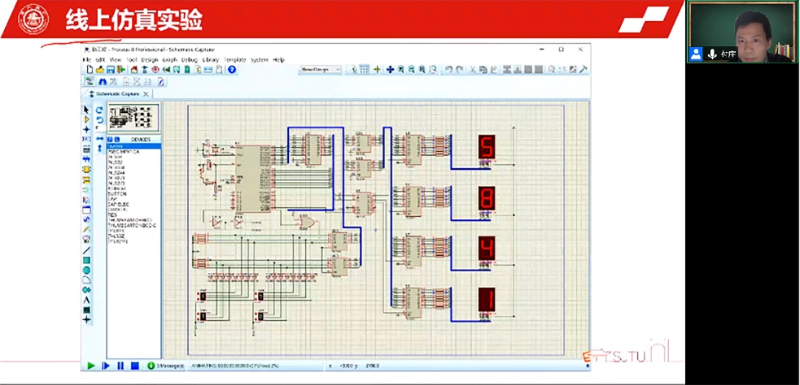Toggle the grid display icon
Screen dimensions: 800x385
(364, 69)
